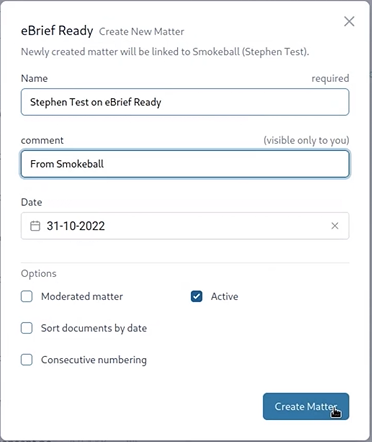Image resolution: width=372 pixels, height=442 pixels.
Task: Click the 'Name' field label
Action: [x=34, y=78]
